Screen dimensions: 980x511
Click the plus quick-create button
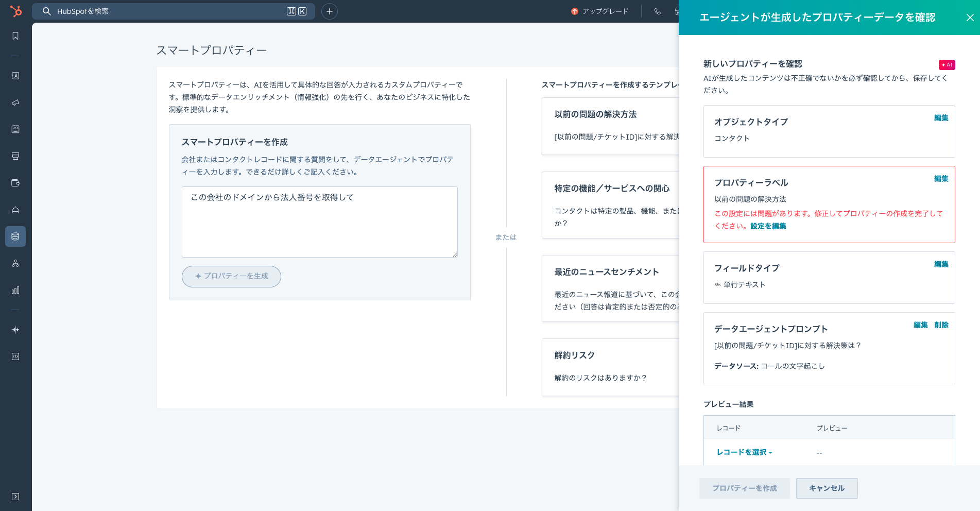pyautogui.click(x=330, y=11)
